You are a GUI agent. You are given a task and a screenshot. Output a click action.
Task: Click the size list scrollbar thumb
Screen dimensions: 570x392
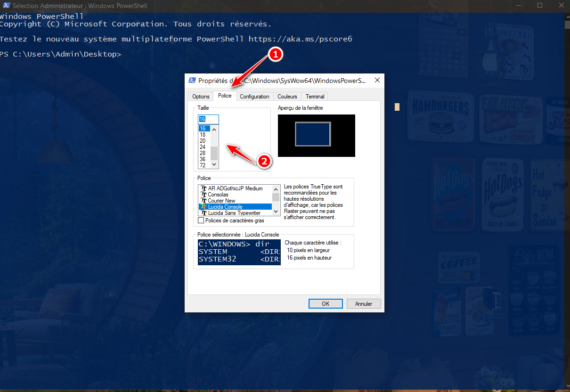click(x=214, y=153)
